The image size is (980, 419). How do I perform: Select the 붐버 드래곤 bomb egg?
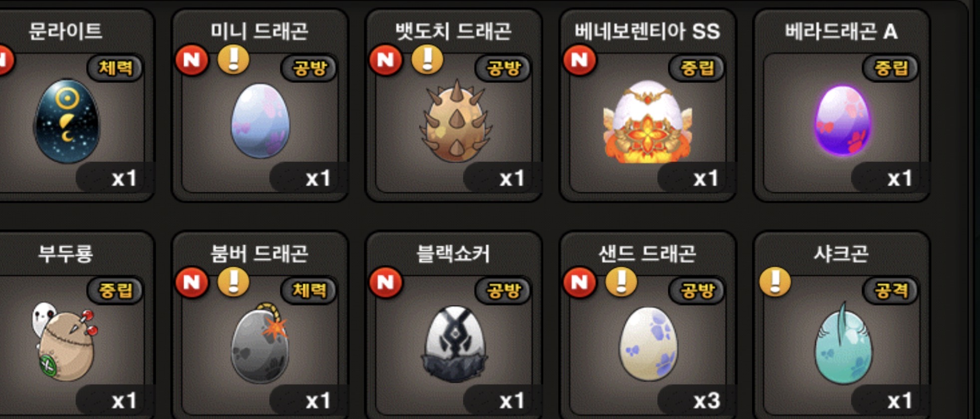[260, 343]
